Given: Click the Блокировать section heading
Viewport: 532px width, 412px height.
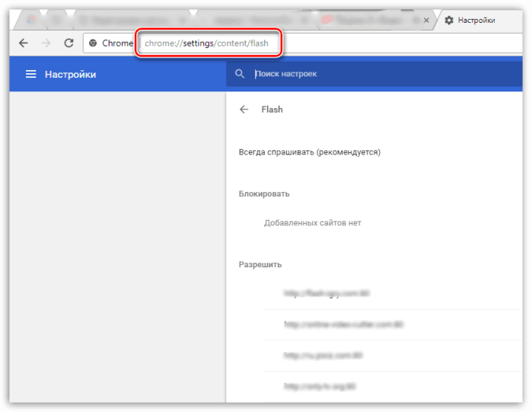Looking at the screenshot, I should (264, 193).
